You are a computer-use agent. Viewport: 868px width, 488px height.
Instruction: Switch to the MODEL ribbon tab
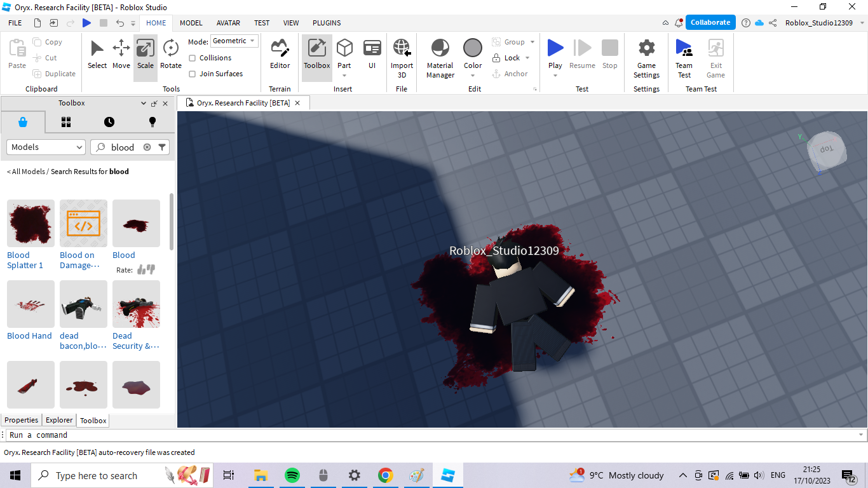pos(191,23)
